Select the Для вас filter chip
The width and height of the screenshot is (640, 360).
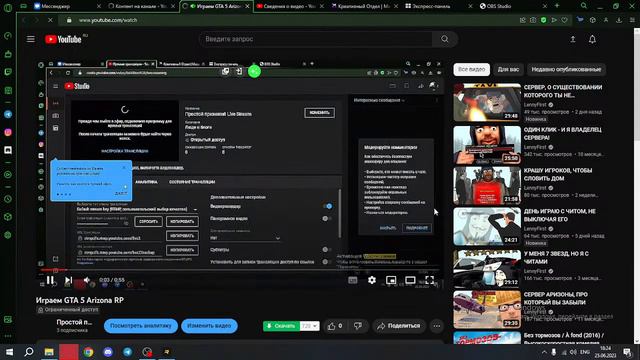point(508,69)
